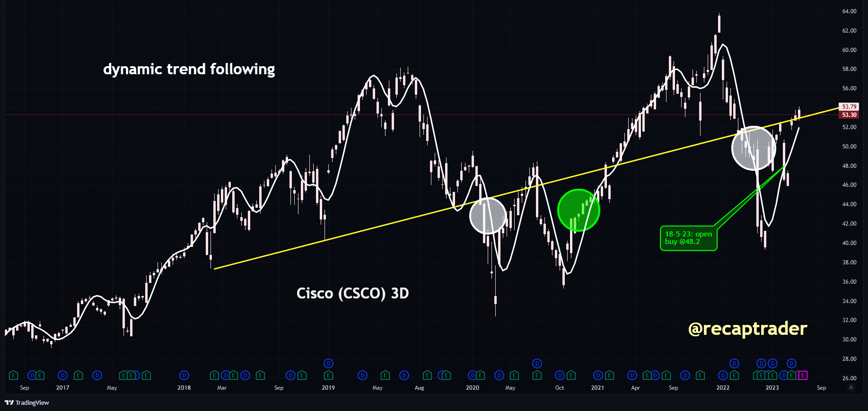
Task: Click the 40.00 price axis label
Action: pyautogui.click(x=849, y=243)
